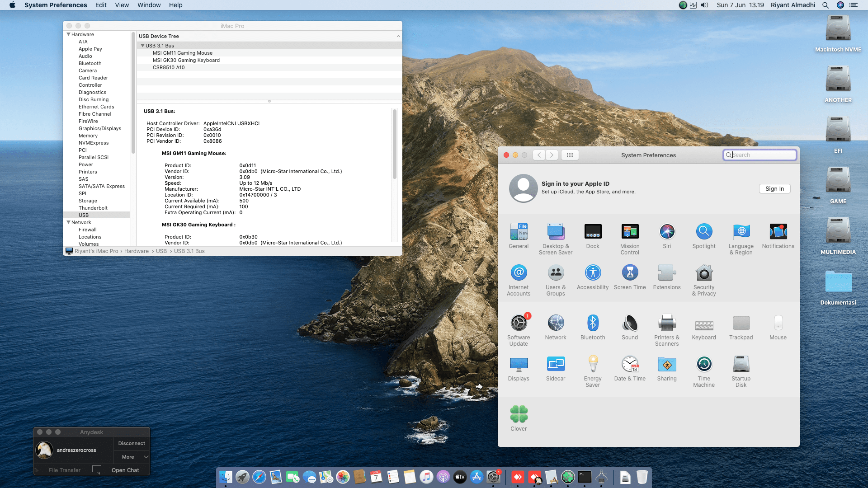
Task: Open the System Preferences app menu
Action: click(x=56, y=5)
